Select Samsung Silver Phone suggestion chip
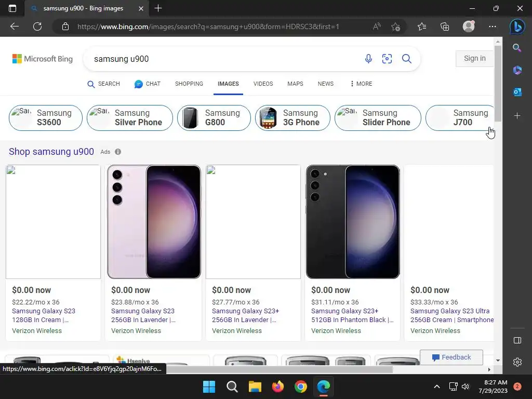 click(129, 118)
